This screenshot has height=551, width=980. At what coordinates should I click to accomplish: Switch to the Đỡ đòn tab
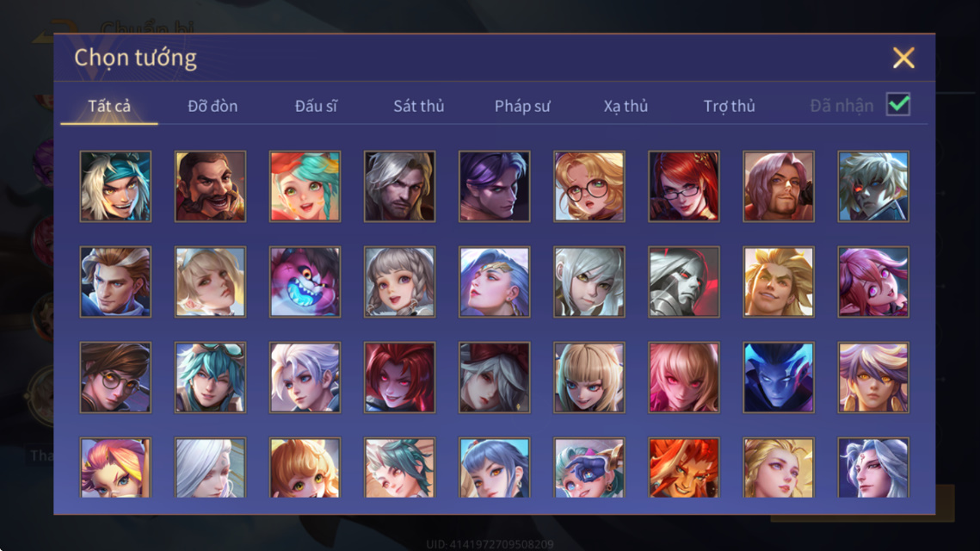213,106
